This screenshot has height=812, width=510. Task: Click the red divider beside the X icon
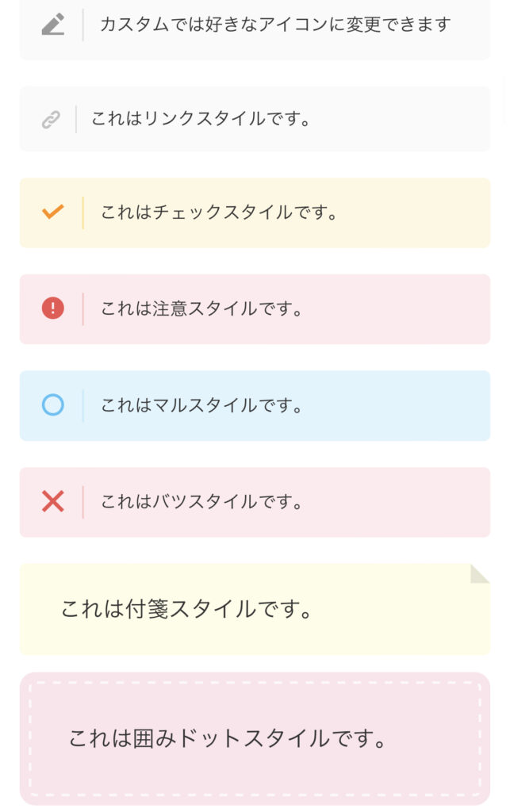[82, 502]
